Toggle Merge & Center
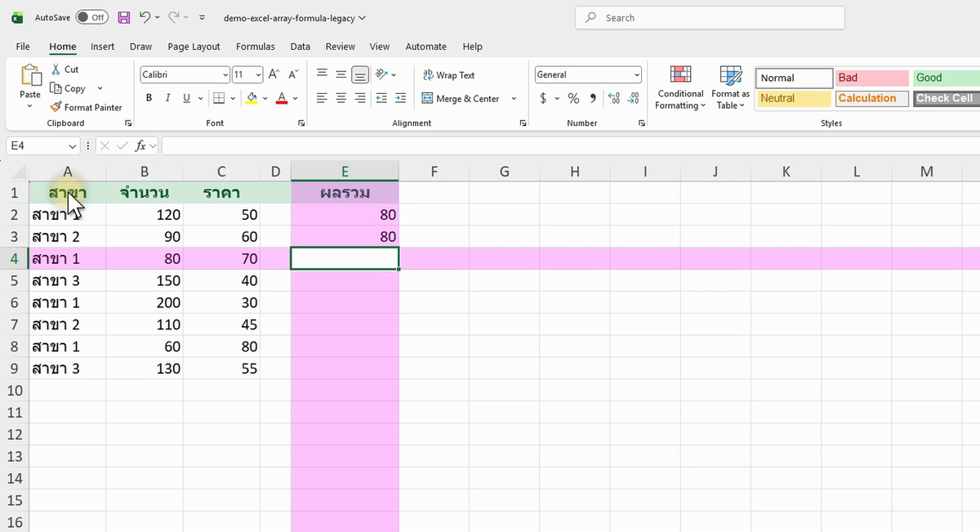This screenshot has width=980, height=532. point(461,98)
